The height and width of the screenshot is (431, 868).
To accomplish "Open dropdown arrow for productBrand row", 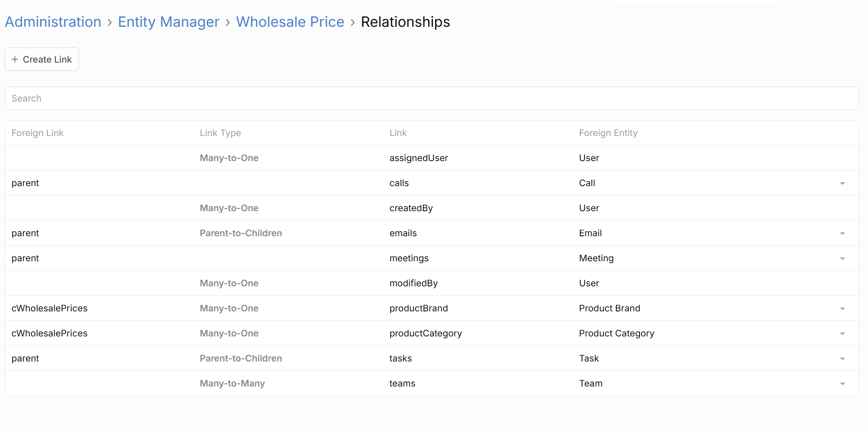I will click(842, 309).
